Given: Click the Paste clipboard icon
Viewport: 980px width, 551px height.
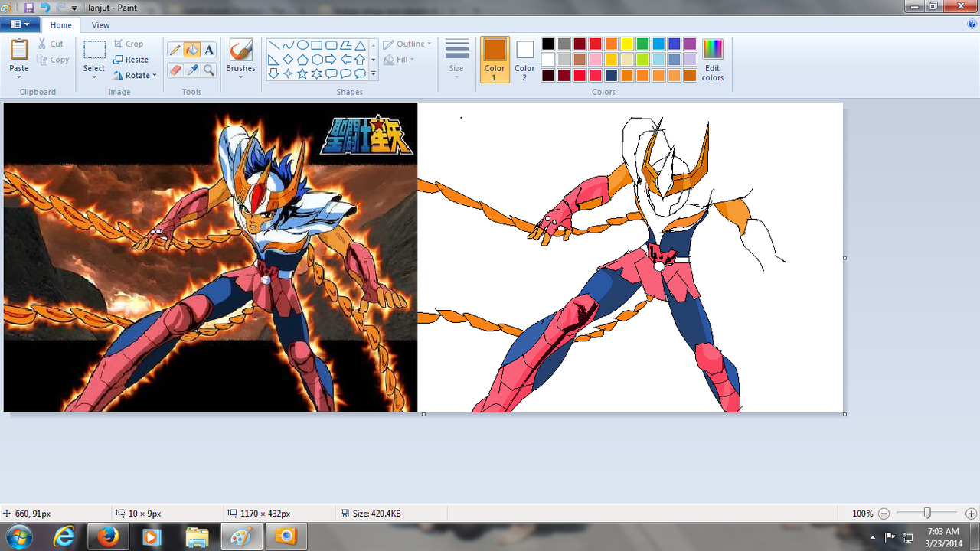Looking at the screenshot, I should tap(19, 50).
